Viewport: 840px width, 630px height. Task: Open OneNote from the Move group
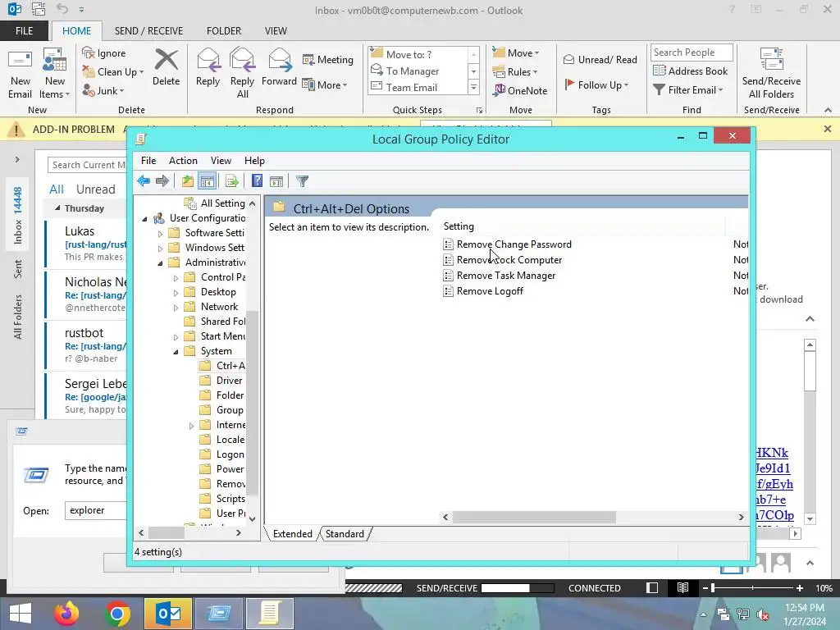(520, 90)
